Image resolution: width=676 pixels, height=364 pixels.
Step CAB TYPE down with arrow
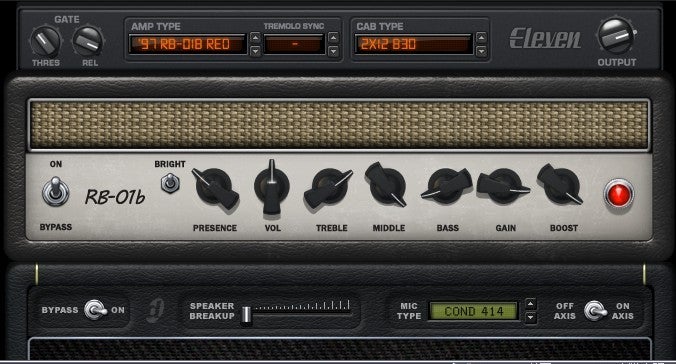click(x=481, y=51)
